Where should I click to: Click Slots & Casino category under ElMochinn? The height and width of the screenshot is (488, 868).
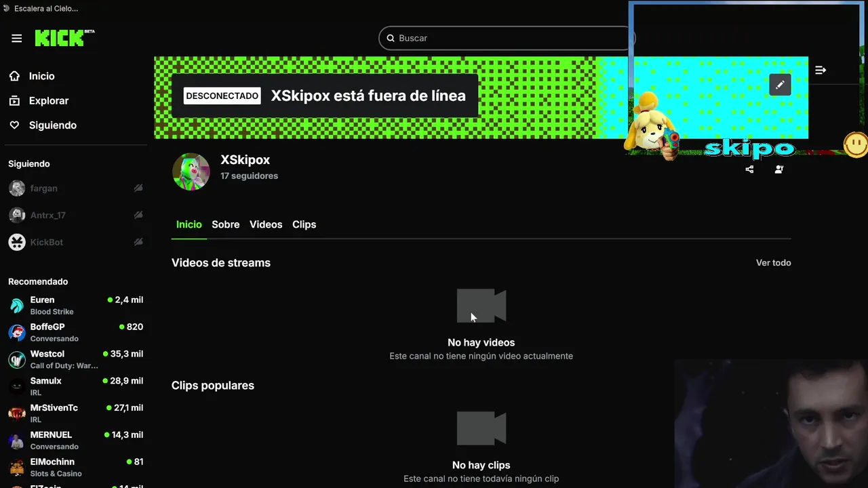pyautogui.click(x=56, y=474)
